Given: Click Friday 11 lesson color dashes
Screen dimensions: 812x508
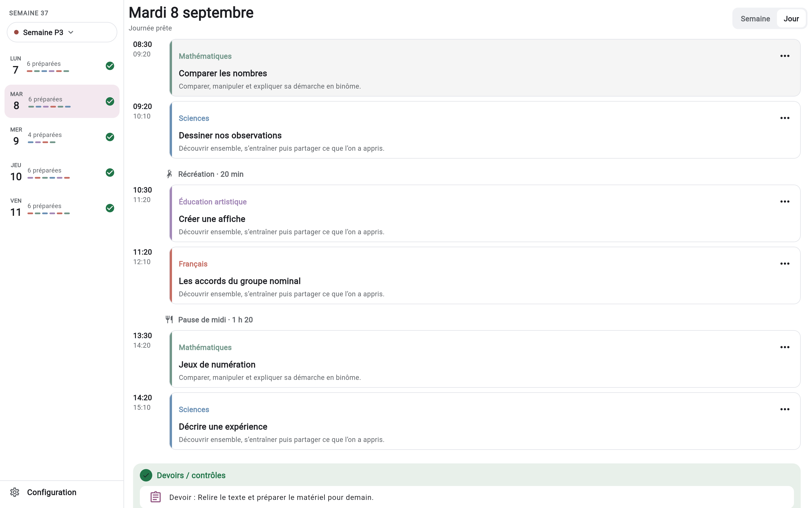Looking at the screenshot, I should coord(49,213).
